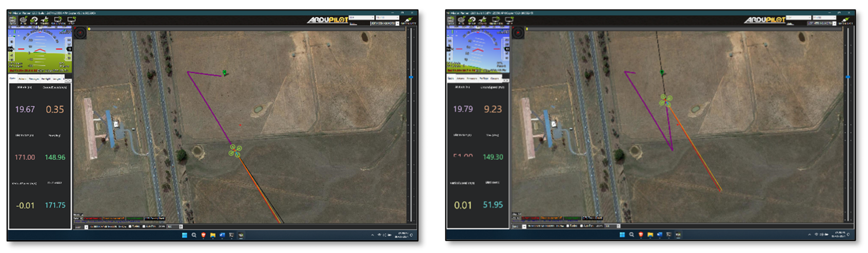Toggle Auto Pan checkbox below left map

coord(144,226)
